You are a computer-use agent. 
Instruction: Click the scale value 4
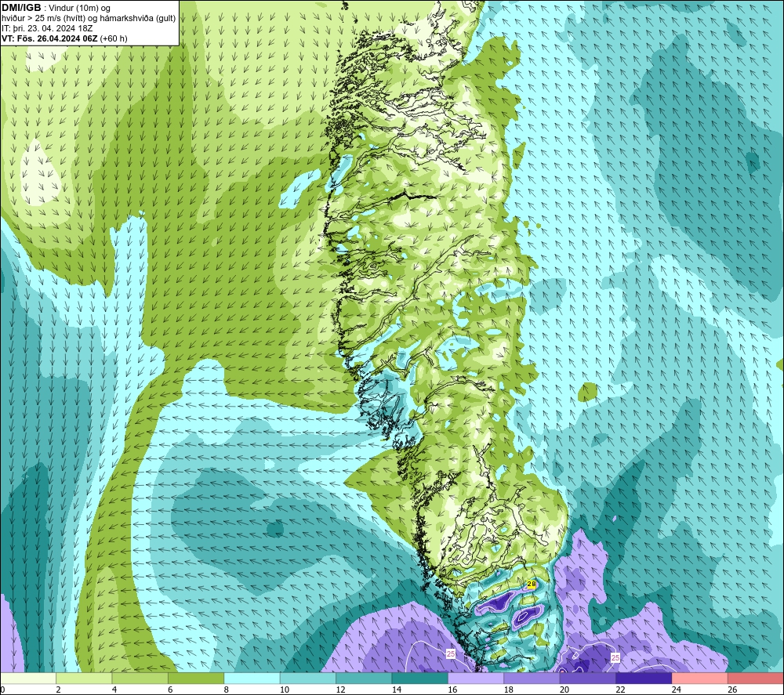pos(114,690)
